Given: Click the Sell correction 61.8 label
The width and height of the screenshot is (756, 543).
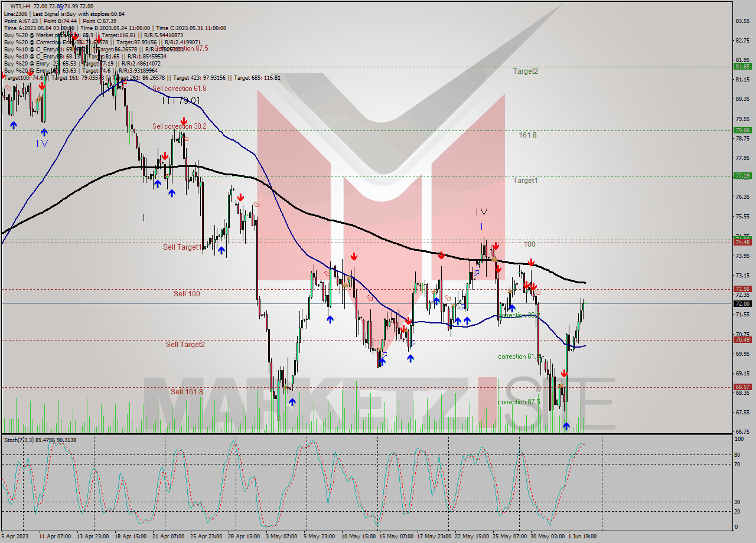Looking at the screenshot, I should pos(180,89).
